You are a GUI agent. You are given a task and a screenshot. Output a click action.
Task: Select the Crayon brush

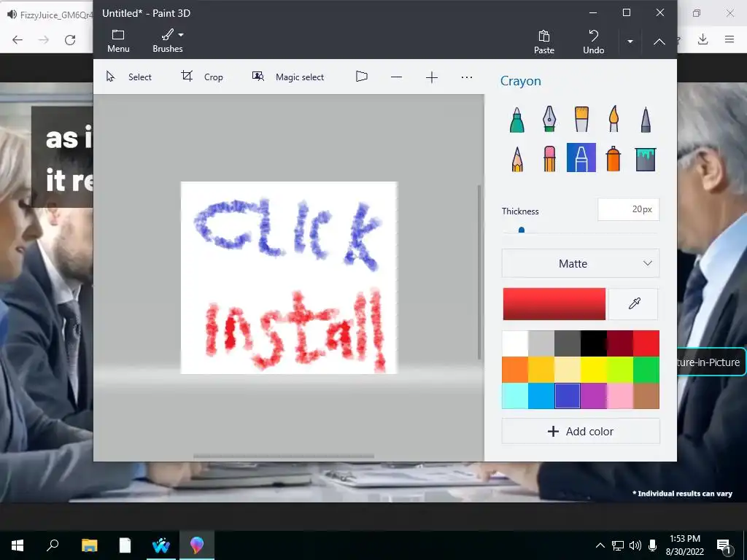coord(581,157)
